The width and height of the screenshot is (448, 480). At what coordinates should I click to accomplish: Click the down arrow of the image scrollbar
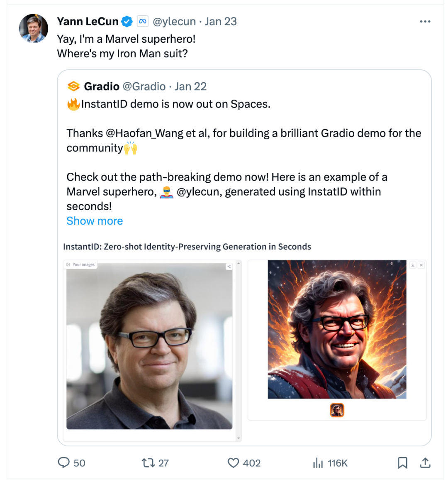pos(239,438)
